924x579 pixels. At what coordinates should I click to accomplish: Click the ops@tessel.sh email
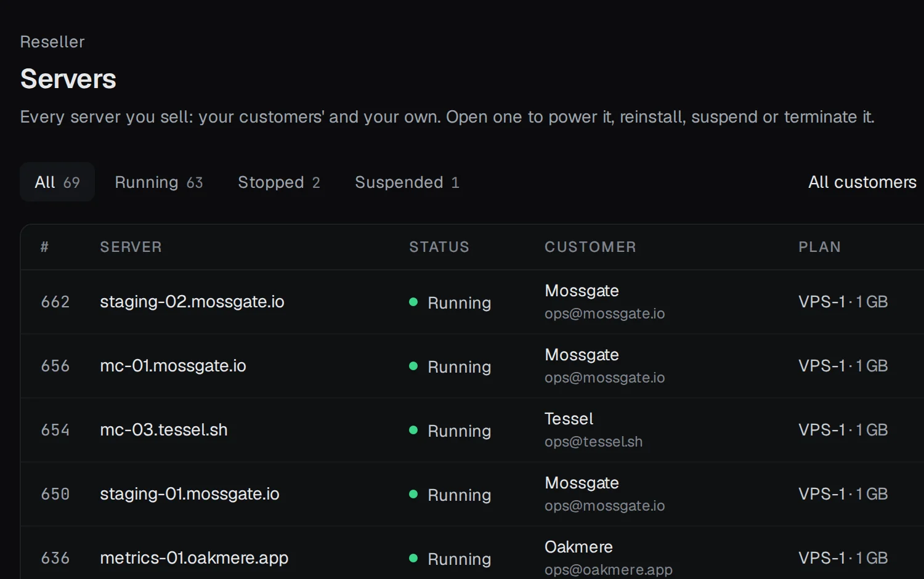(594, 442)
